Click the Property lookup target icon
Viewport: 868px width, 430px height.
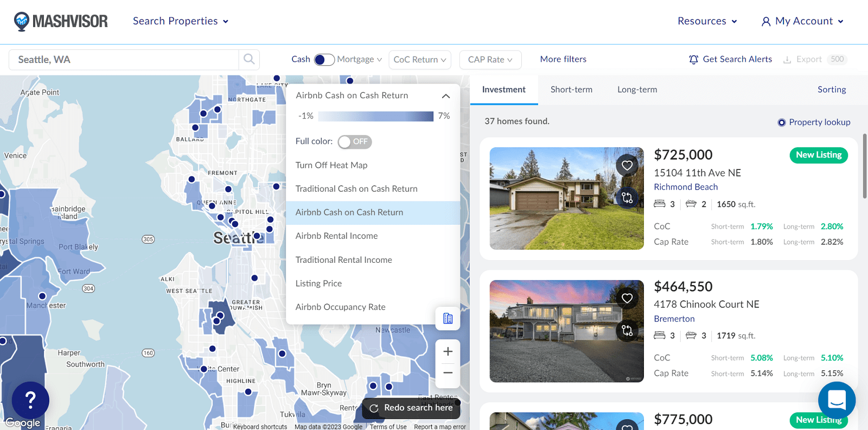[x=781, y=123]
